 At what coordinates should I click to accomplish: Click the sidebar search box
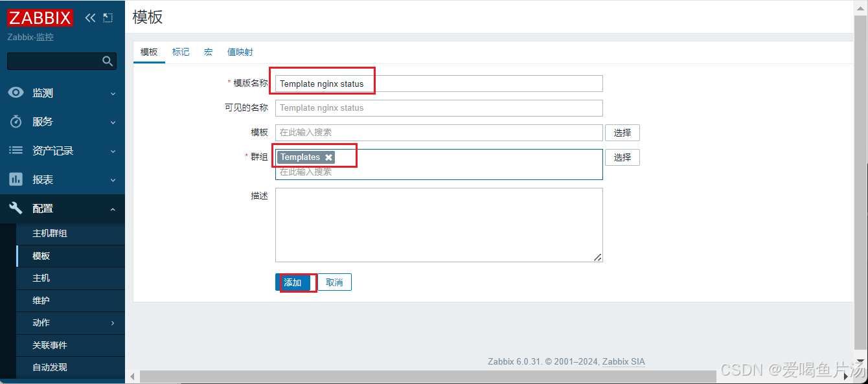point(62,61)
